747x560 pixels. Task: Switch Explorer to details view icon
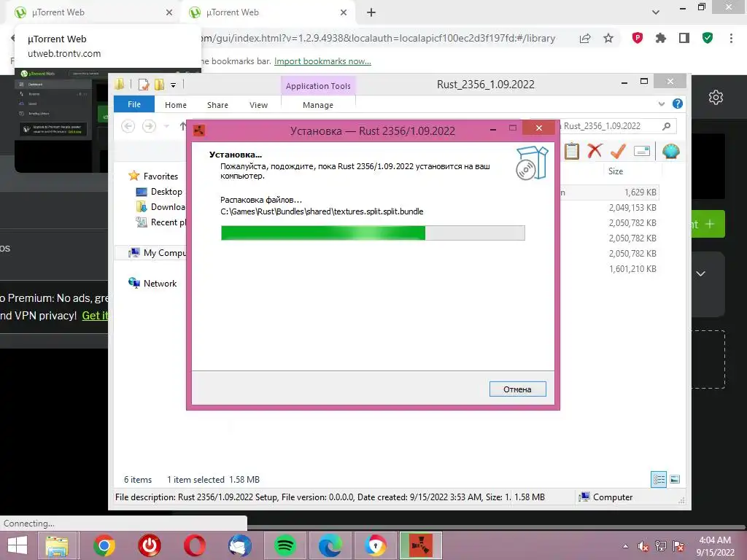659,479
